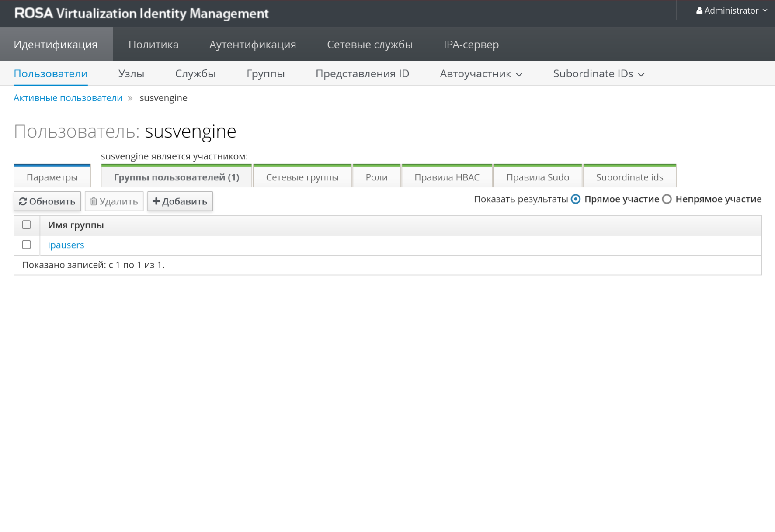Switch to the Параметры tab
The height and width of the screenshot is (532, 775).
[52, 177]
